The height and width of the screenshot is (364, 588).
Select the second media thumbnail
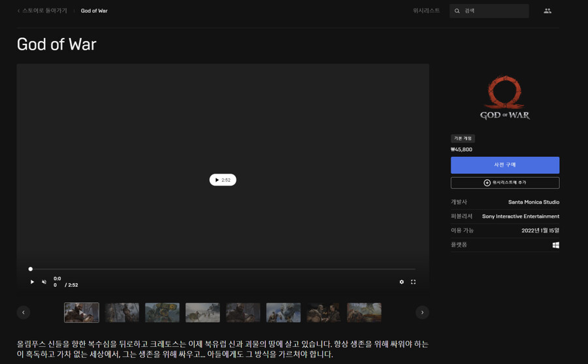(x=122, y=312)
